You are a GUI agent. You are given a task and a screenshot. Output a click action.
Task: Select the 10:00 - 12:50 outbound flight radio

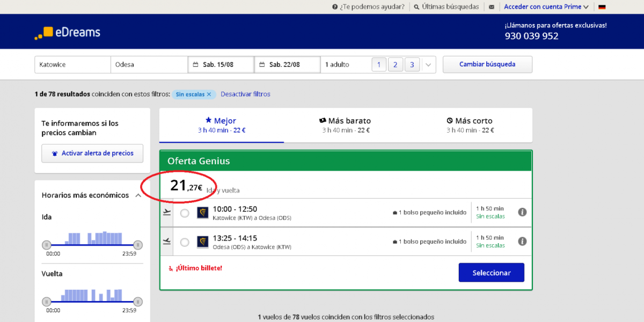point(185,213)
